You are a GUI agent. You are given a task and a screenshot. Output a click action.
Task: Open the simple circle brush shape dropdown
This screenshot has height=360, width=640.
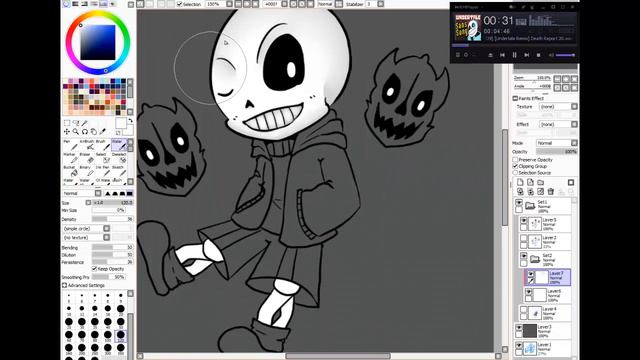click(x=86, y=229)
